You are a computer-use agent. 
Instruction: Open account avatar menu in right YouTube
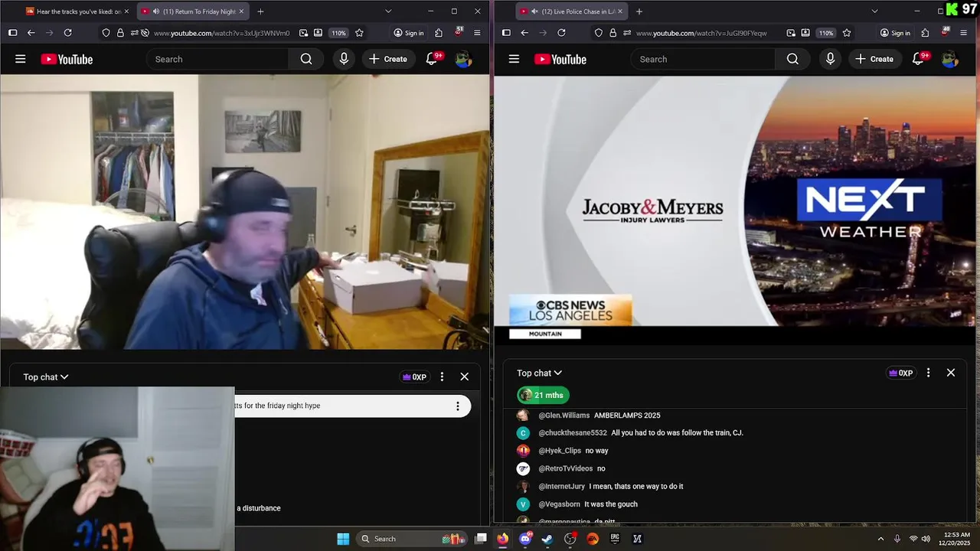[949, 59]
